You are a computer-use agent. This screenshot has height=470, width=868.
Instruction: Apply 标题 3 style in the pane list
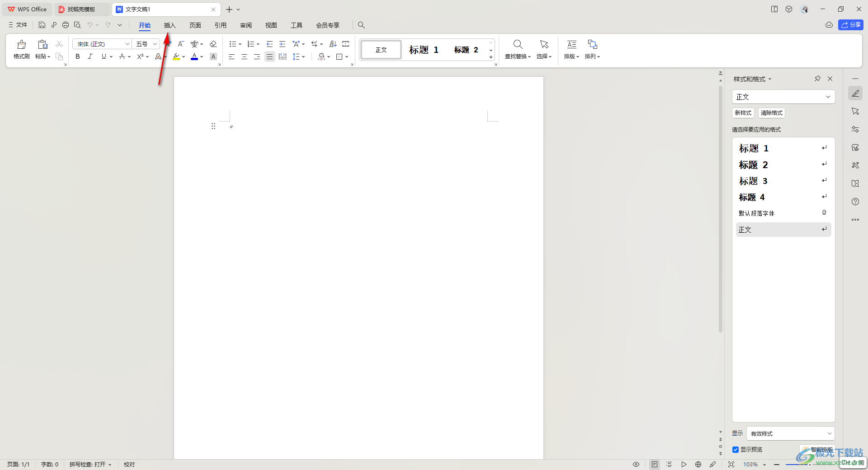[783, 181]
